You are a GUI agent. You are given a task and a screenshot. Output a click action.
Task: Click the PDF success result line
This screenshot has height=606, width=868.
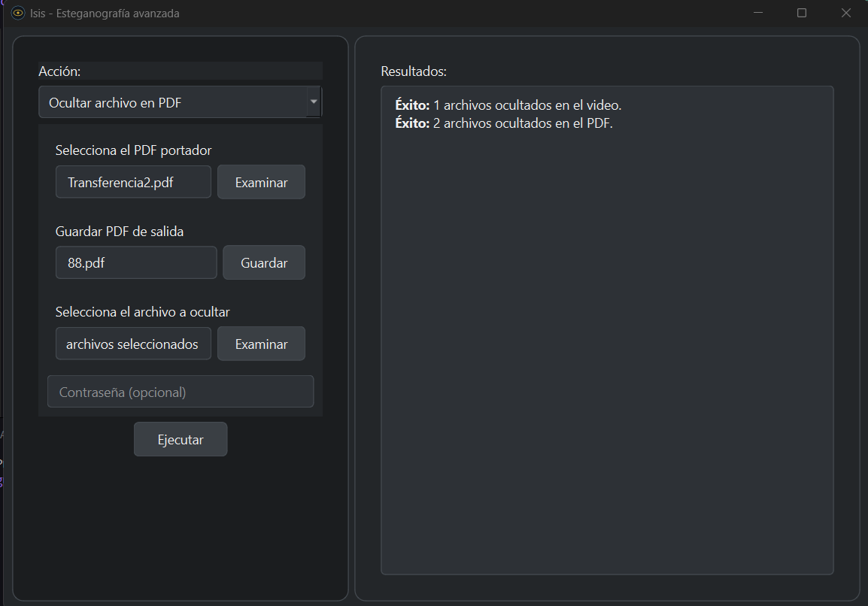[x=504, y=123]
